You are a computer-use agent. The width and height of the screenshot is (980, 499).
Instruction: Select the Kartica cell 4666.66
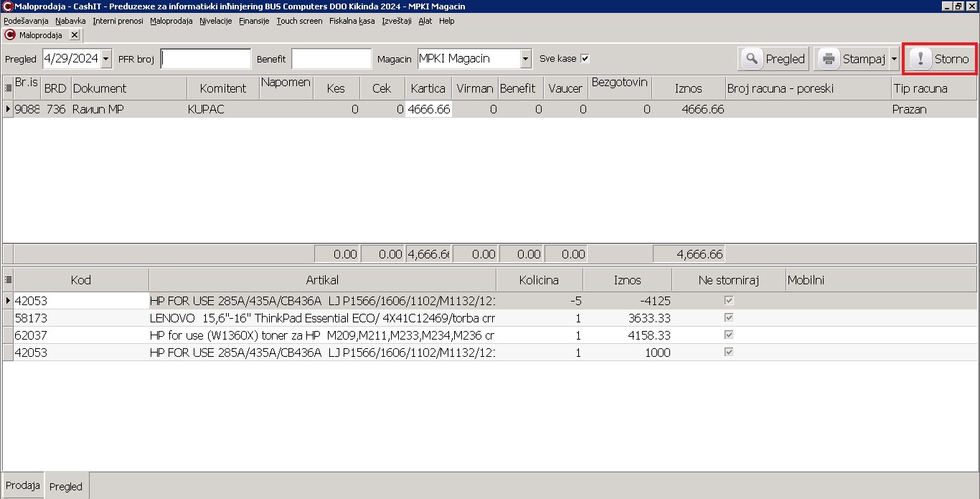428,109
